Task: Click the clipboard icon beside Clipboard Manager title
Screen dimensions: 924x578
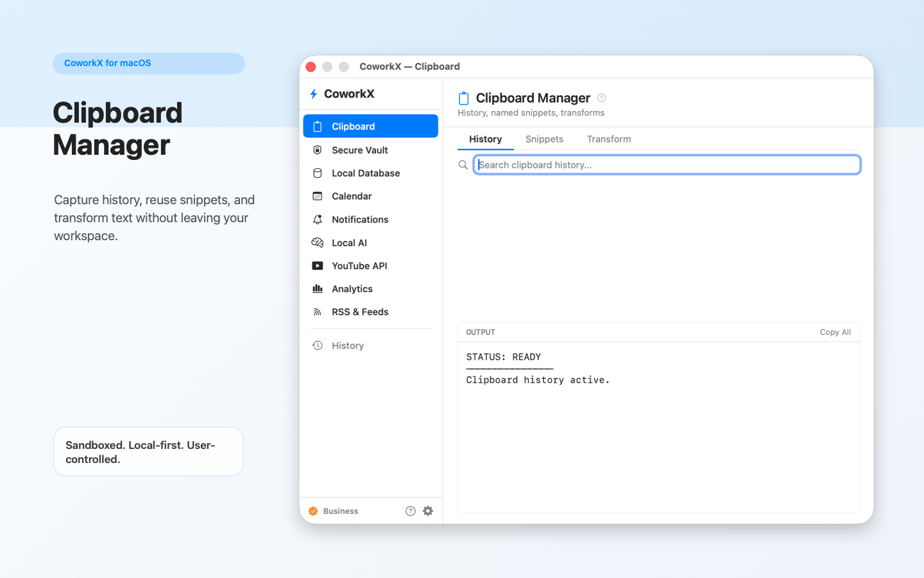Action: coord(463,98)
